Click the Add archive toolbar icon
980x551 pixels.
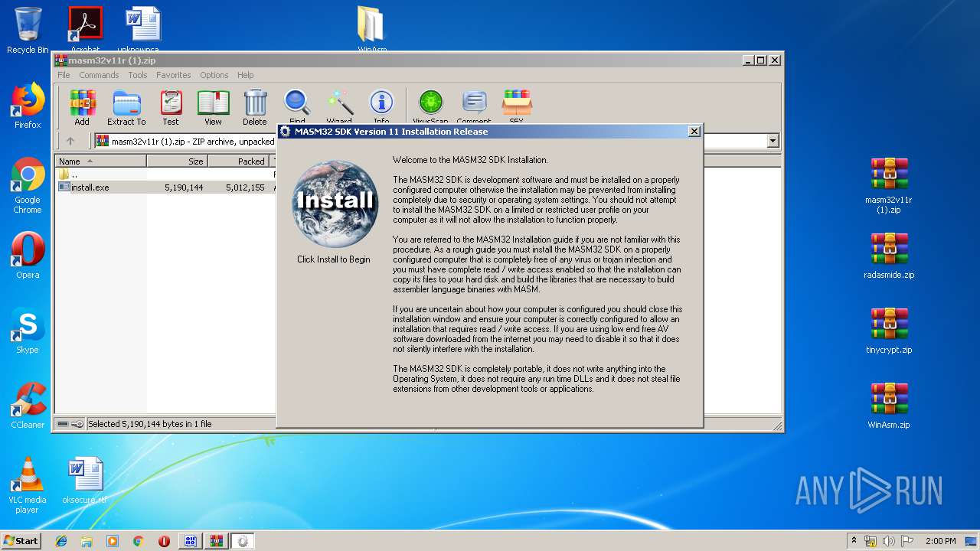coord(82,107)
